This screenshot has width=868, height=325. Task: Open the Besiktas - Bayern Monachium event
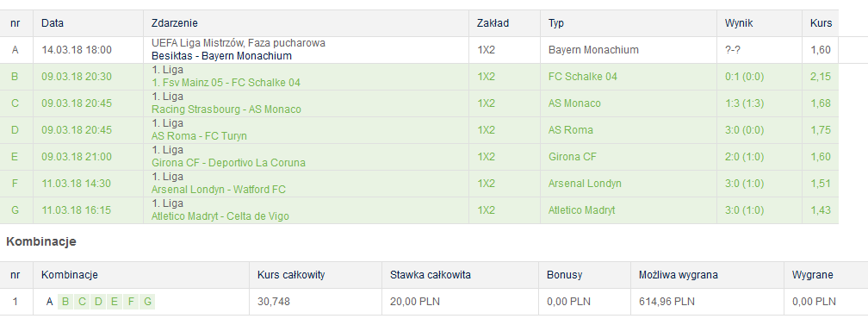221,56
